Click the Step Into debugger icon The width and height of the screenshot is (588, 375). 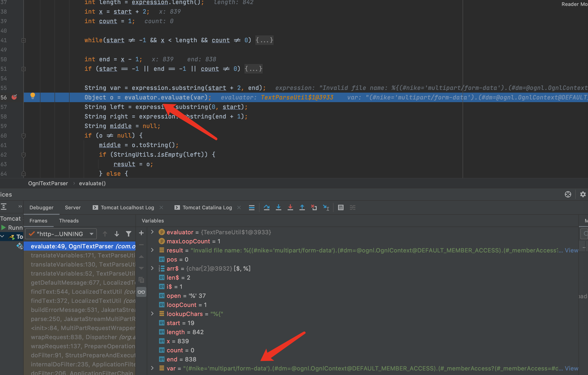coord(278,207)
